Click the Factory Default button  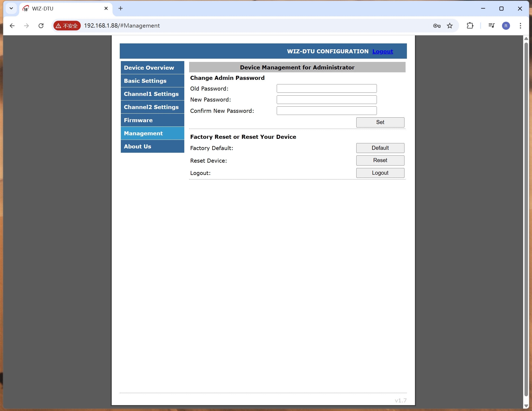point(380,148)
